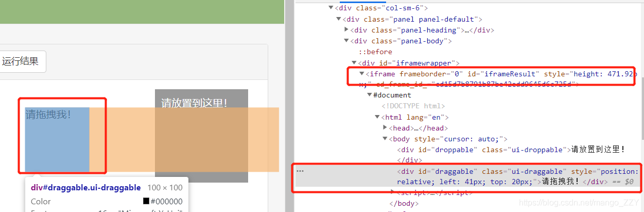Collapse the html lang="en" node
Screen dimensions: 644x212
tap(377, 117)
